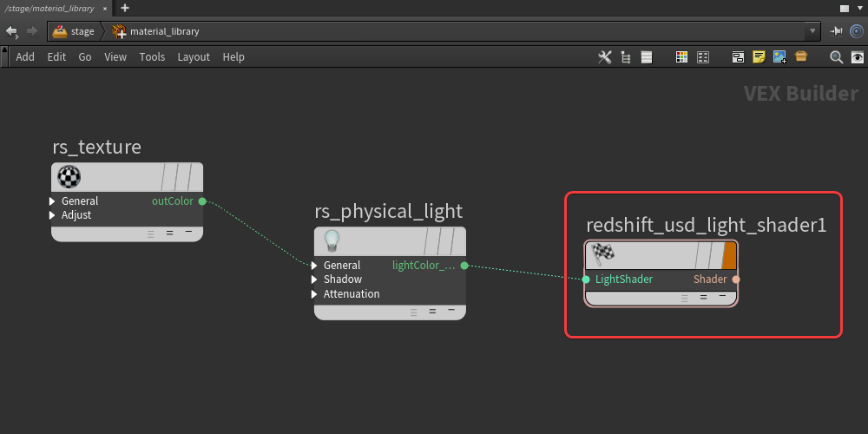Select the redshift_usd_light_shader1 name label

pyautogui.click(x=706, y=226)
